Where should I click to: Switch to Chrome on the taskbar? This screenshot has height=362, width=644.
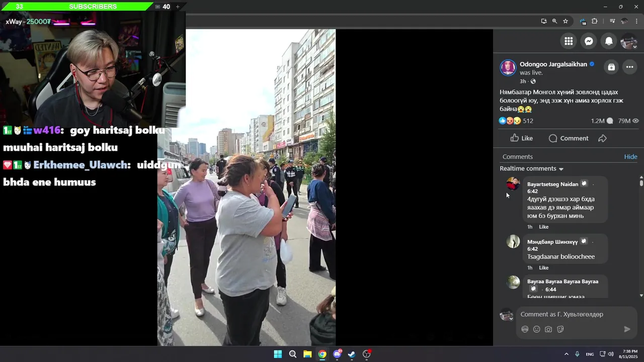coord(322,354)
